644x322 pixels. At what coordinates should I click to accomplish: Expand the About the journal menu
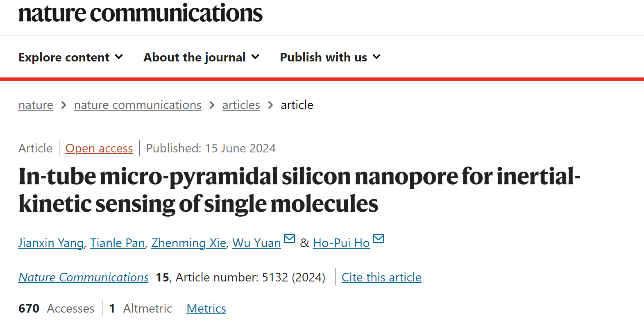coord(202,57)
